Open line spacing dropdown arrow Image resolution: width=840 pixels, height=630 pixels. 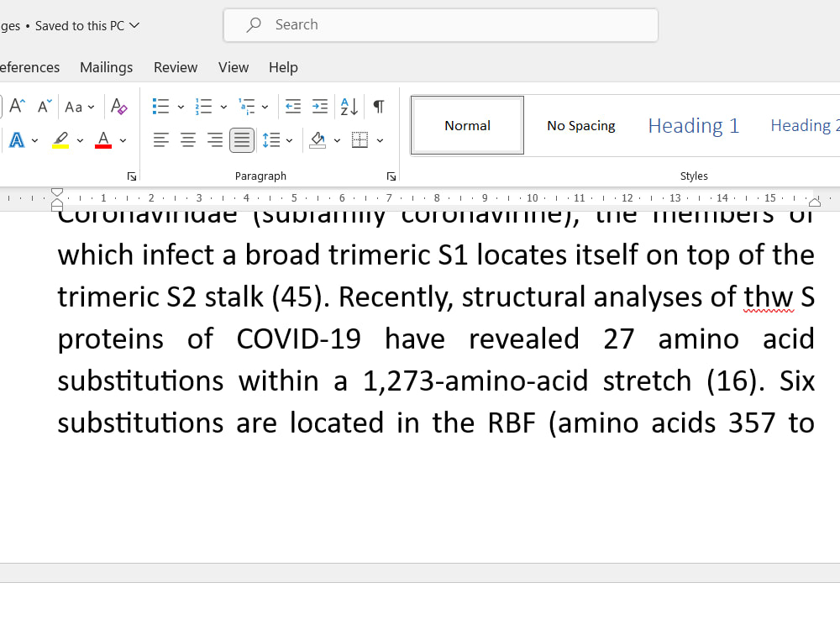point(289,140)
